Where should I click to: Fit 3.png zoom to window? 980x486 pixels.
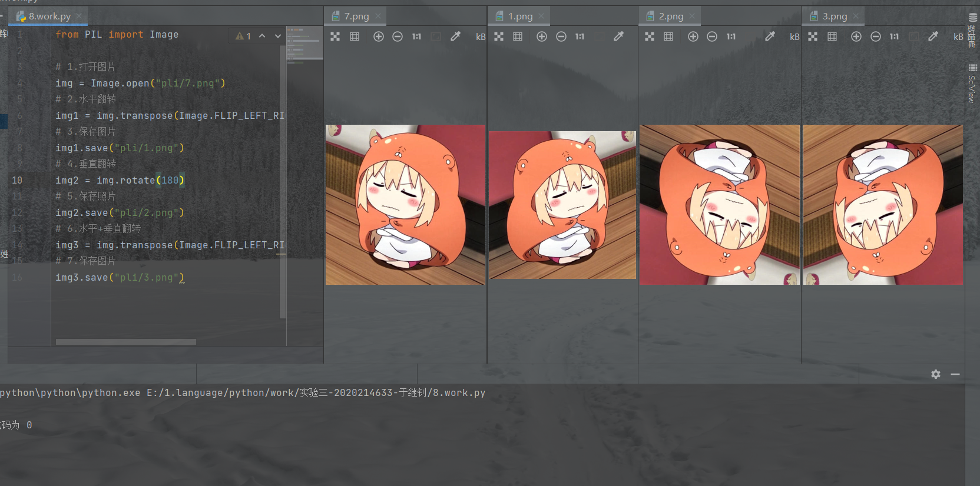point(913,36)
